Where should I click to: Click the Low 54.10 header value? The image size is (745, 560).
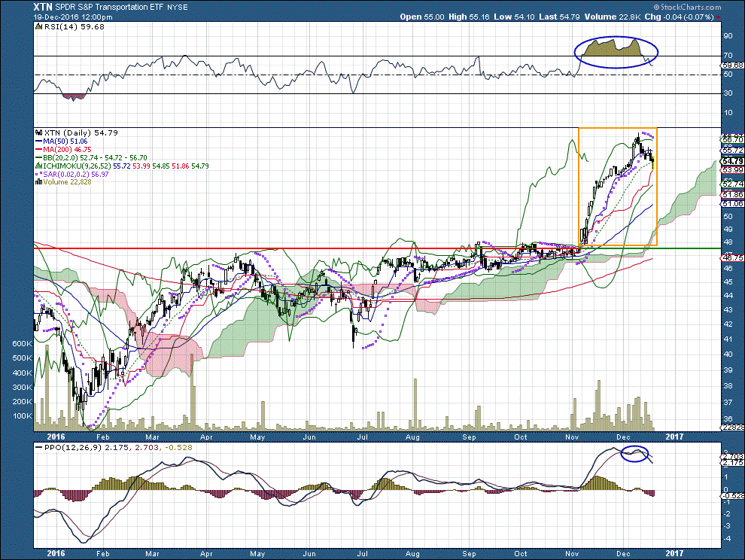(514, 17)
